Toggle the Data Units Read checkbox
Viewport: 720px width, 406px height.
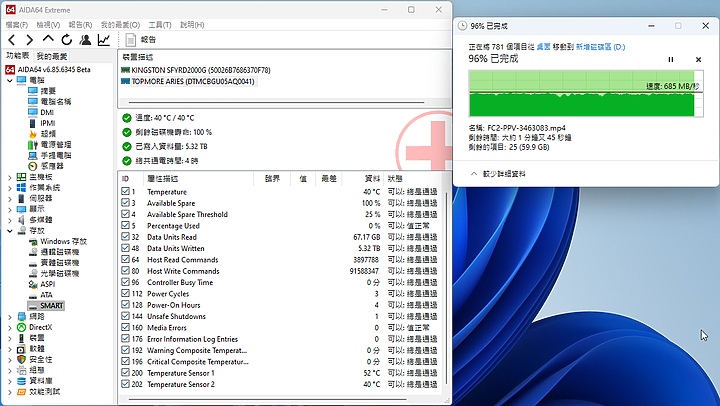(x=125, y=237)
